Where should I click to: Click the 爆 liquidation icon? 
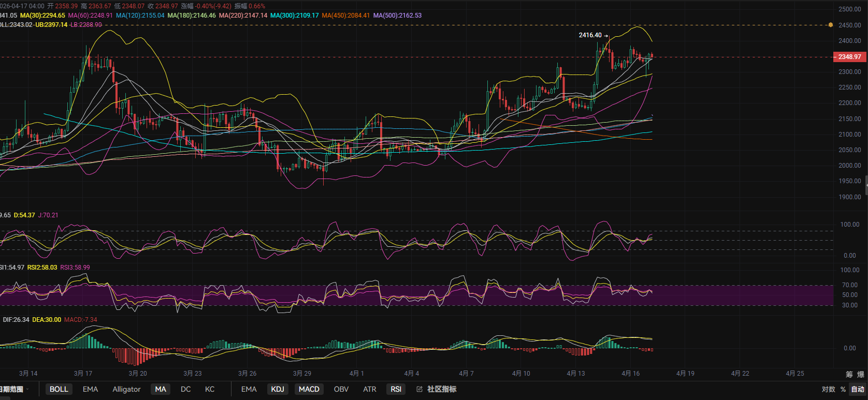861,374
